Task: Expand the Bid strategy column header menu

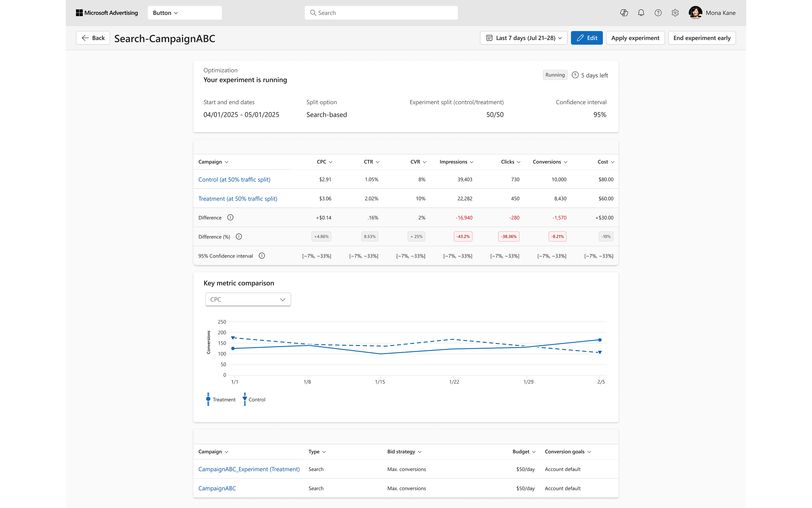Action: [420, 452]
